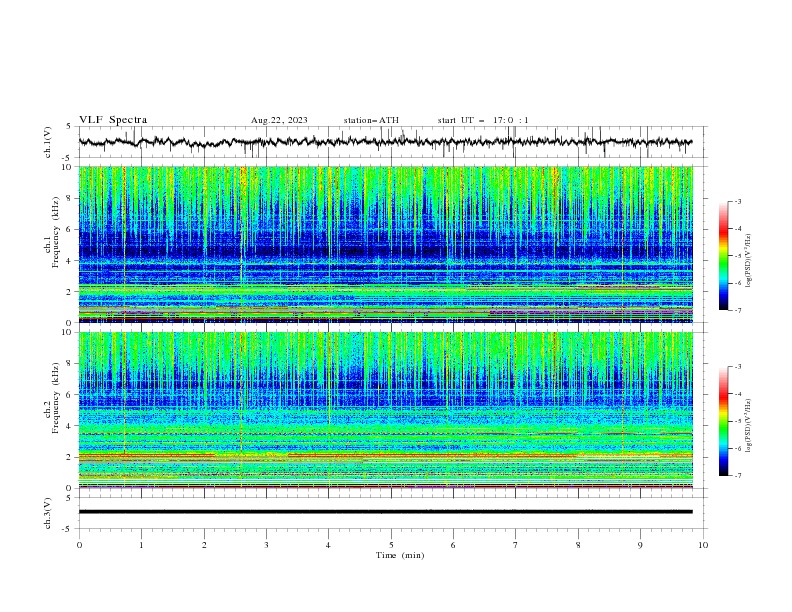Click the 'Time (min)' axis label
The height and width of the screenshot is (612, 792).
400,555
